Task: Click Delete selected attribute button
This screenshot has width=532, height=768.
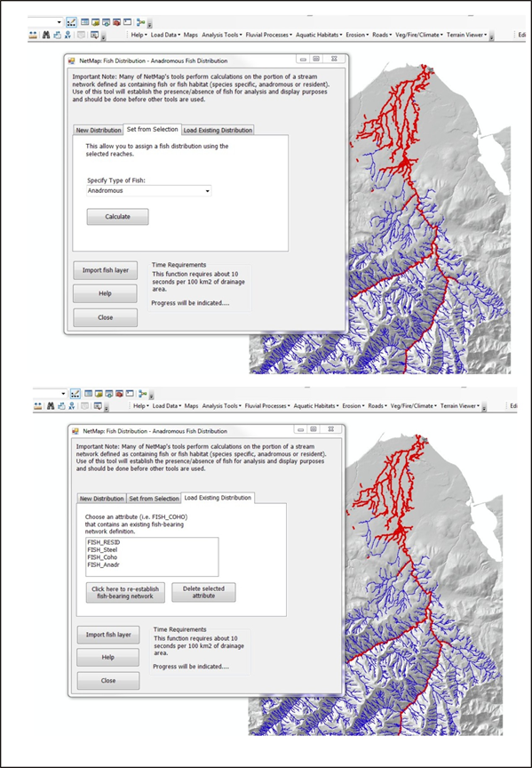Action: tap(203, 593)
